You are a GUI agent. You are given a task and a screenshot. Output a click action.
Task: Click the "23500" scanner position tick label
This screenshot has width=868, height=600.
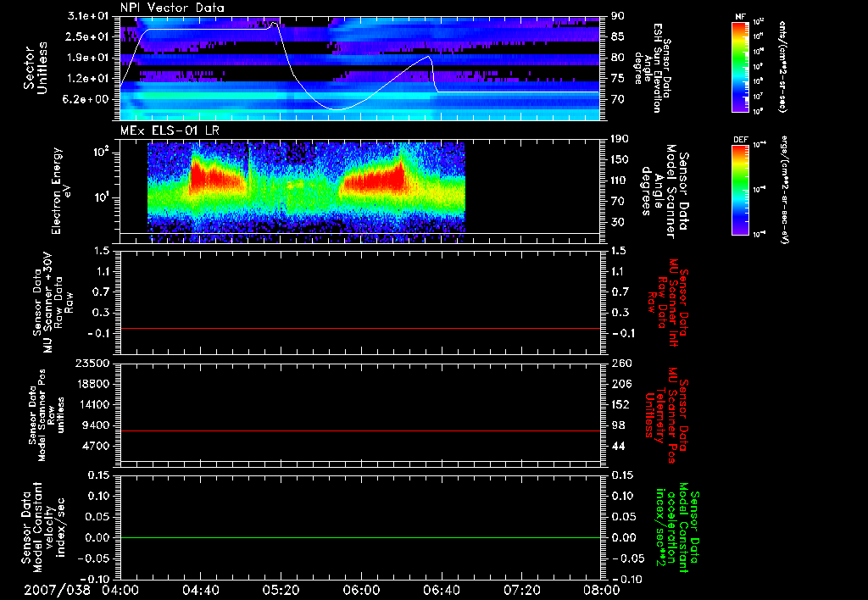click(92, 363)
